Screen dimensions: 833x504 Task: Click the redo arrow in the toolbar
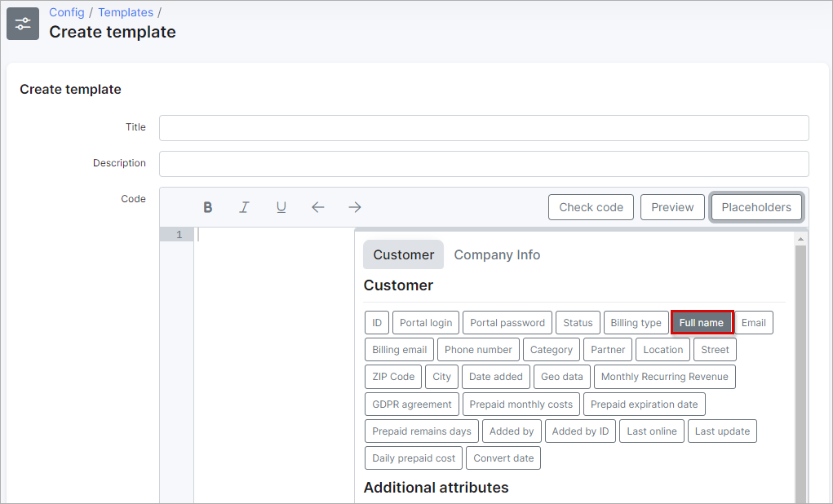354,206
